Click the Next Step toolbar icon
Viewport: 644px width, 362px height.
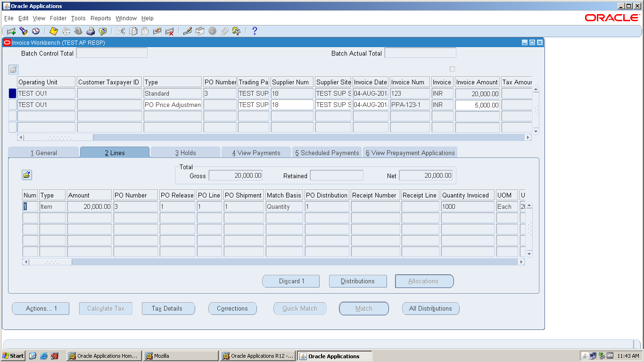point(66,31)
